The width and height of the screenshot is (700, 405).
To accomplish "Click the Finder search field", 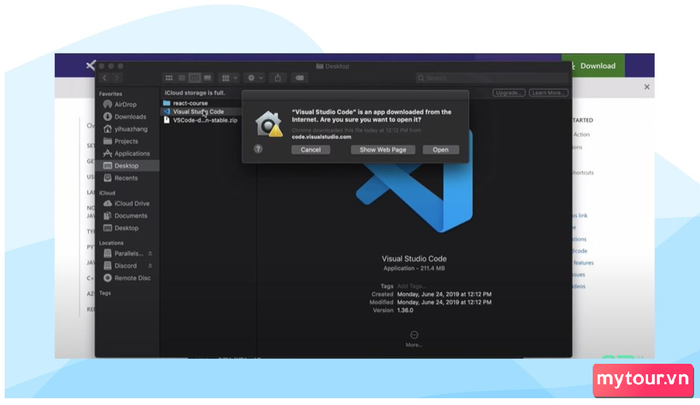I will (493, 78).
